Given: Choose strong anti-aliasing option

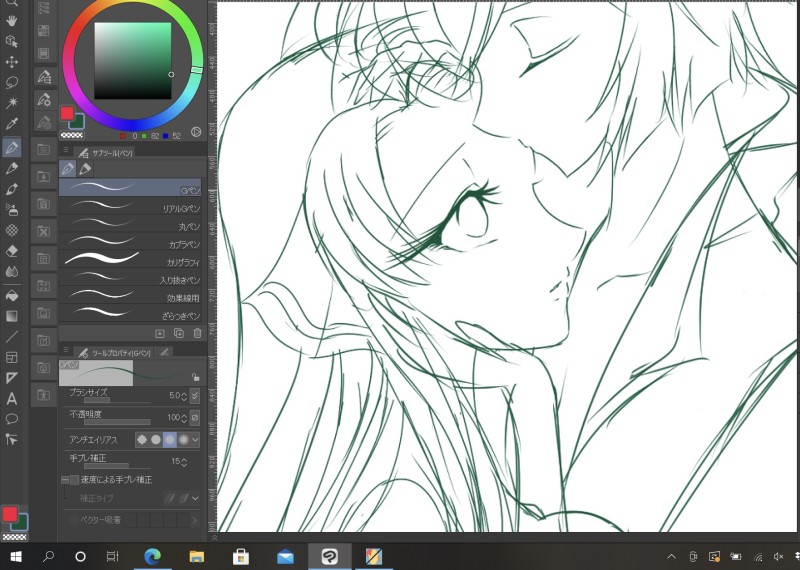Looking at the screenshot, I should click(x=183, y=439).
